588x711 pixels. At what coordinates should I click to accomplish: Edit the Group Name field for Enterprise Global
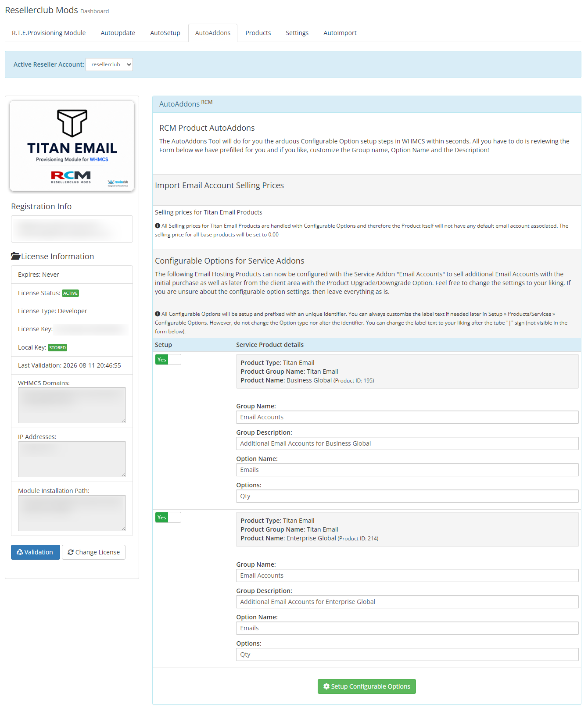coord(407,575)
